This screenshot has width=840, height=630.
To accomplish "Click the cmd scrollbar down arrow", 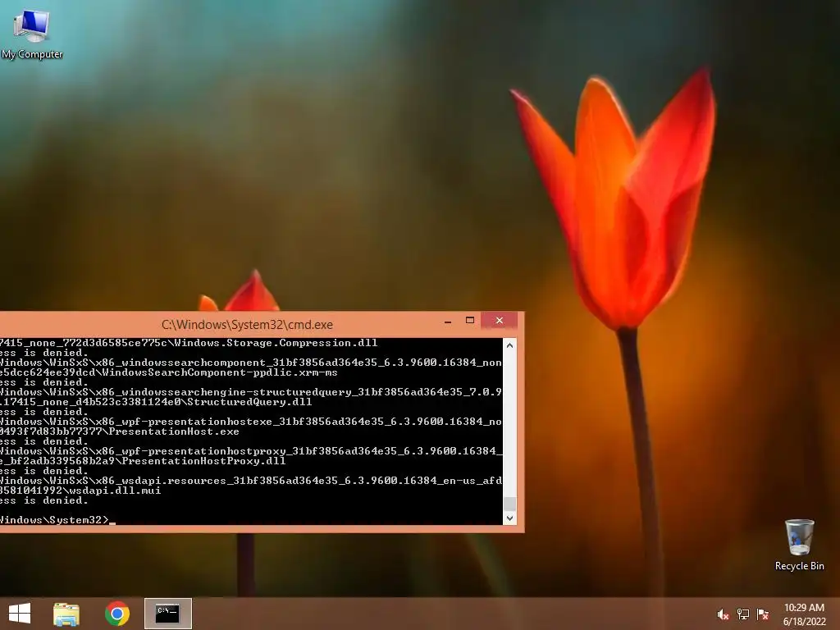I will (510, 518).
